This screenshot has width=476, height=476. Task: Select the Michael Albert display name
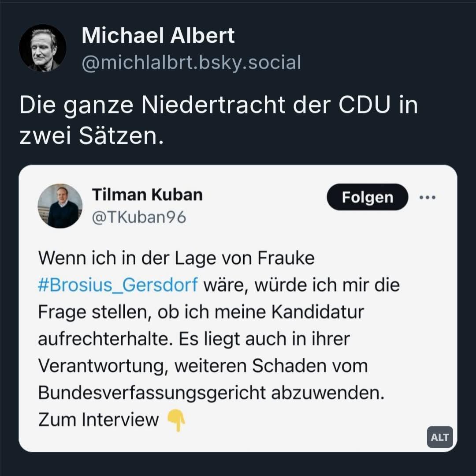click(158, 36)
